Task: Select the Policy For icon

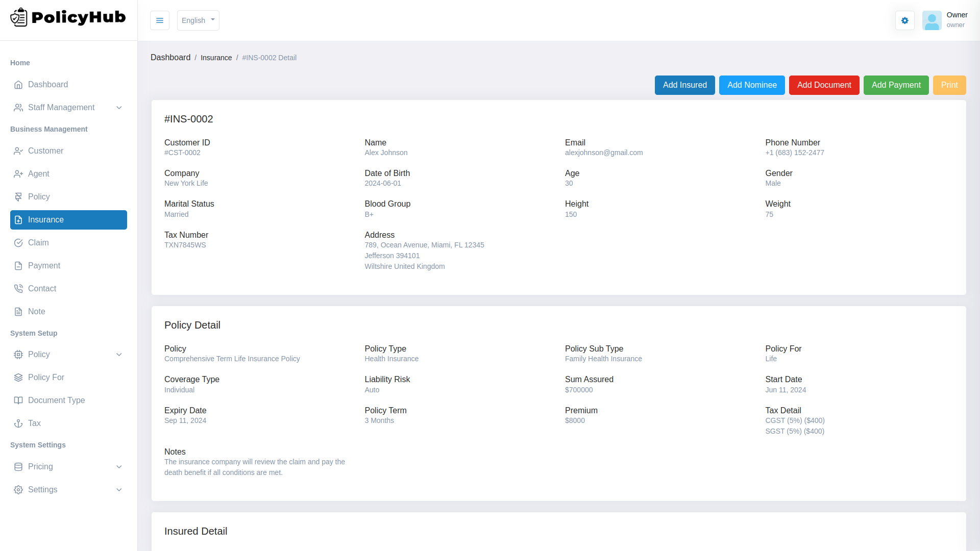Action: [x=18, y=377]
